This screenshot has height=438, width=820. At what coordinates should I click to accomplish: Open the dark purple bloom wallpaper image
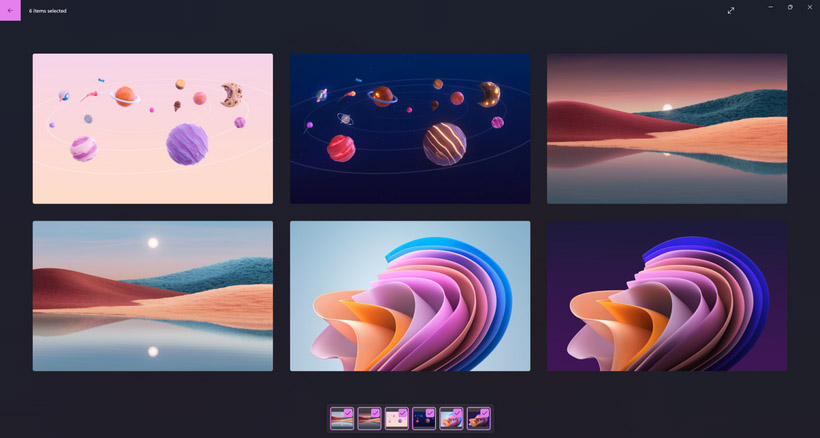click(x=667, y=296)
